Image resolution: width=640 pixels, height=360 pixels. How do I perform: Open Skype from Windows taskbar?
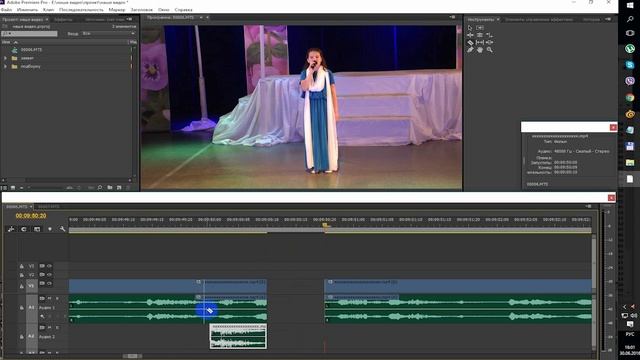pyautogui.click(x=630, y=65)
